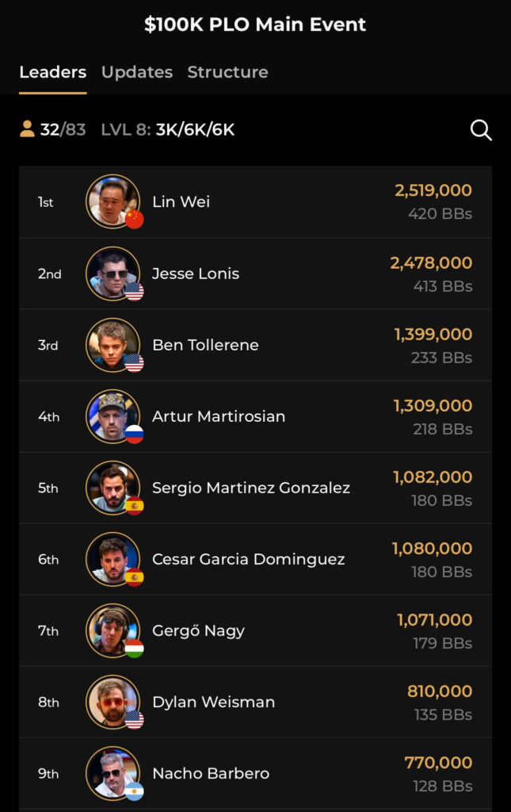Select the LVL 8 blinds level indicator
Image resolution: width=511 pixels, height=812 pixels.
click(168, 129)
